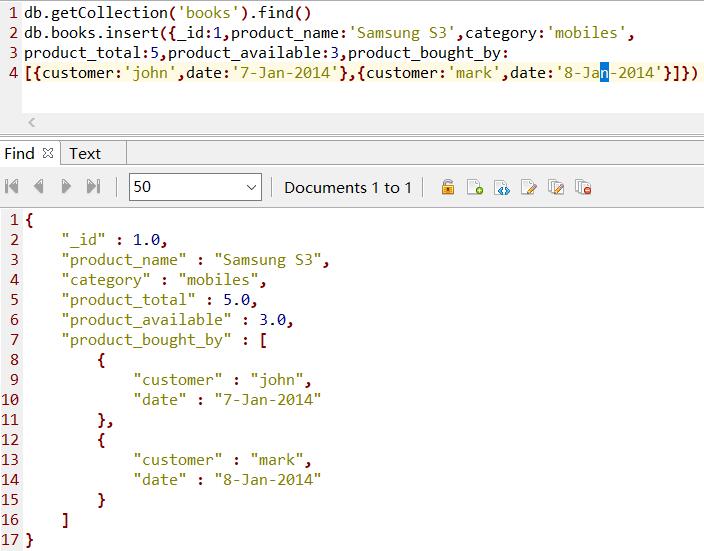Click db.getCollection on editor line 1
The height and width of the screenshot is (551, 704).
pyautogui.click(x=96, y=13)
